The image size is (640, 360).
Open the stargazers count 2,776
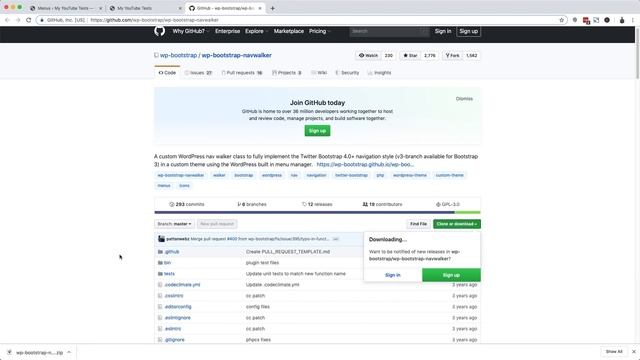(430, 56)
